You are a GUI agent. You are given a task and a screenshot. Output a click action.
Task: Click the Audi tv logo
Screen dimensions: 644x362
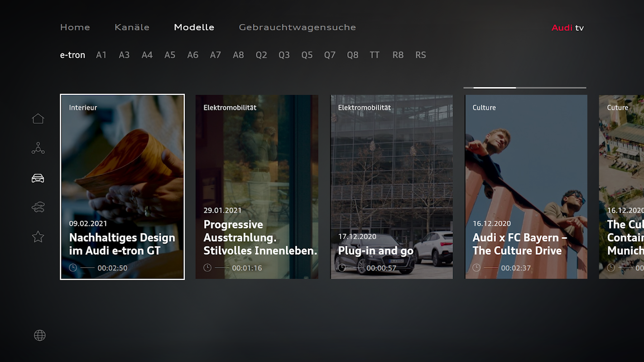pos(567,28)
